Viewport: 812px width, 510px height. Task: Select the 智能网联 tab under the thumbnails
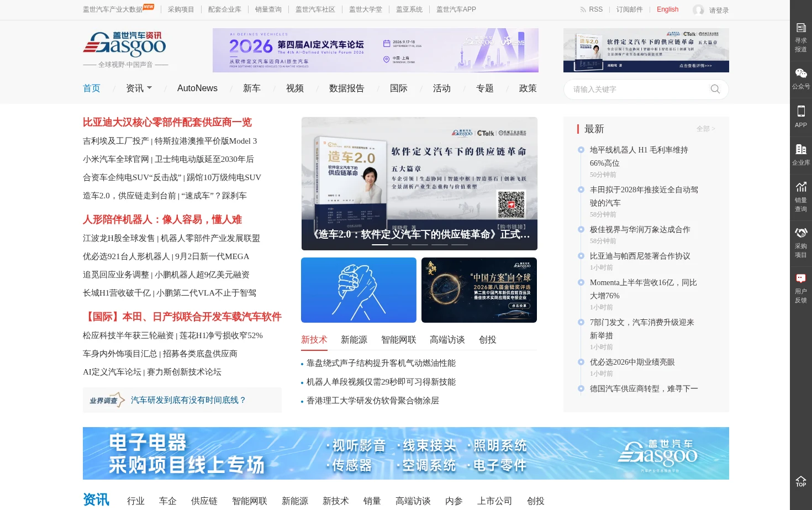click(x=399, y=340)
